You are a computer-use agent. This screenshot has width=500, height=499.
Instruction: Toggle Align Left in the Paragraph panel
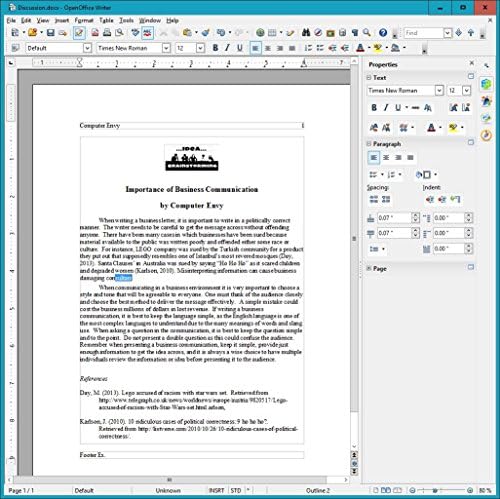click(x=374, y=157)
